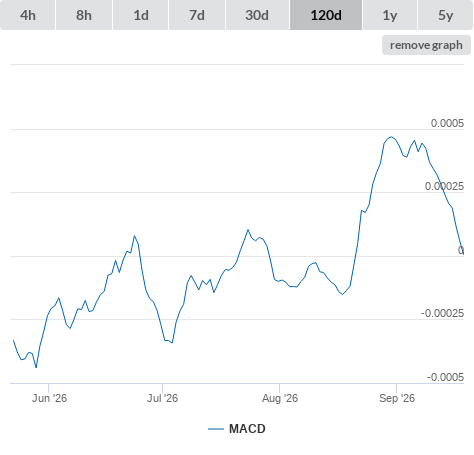Choose the 7d time range

(x=197, y=15)
